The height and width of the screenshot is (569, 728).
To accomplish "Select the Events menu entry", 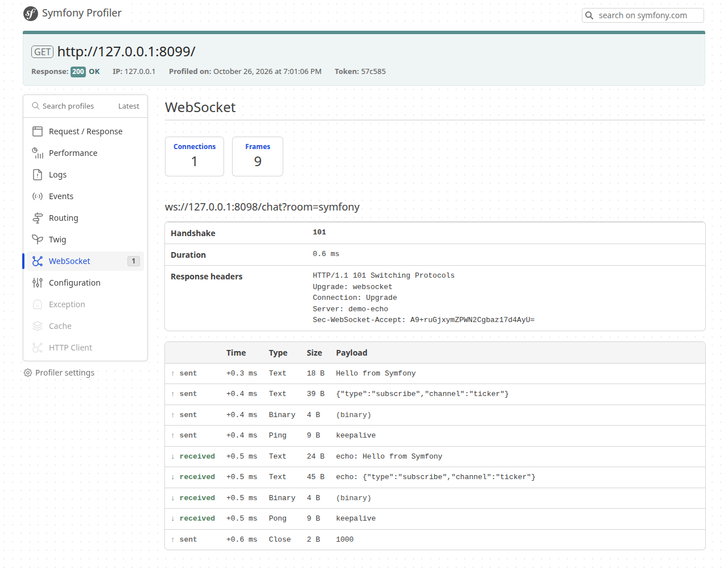I will 85,196.
